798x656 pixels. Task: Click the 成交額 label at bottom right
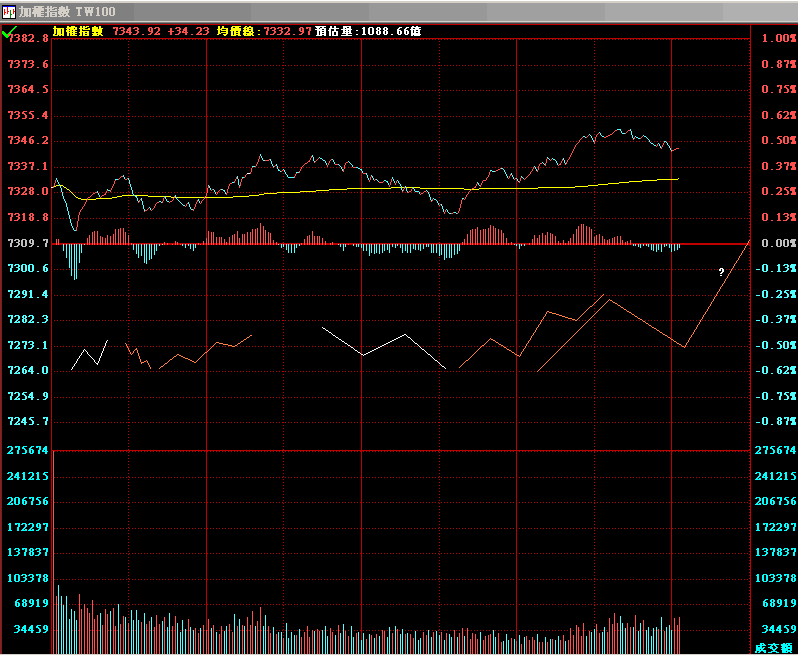click(773, 648)
